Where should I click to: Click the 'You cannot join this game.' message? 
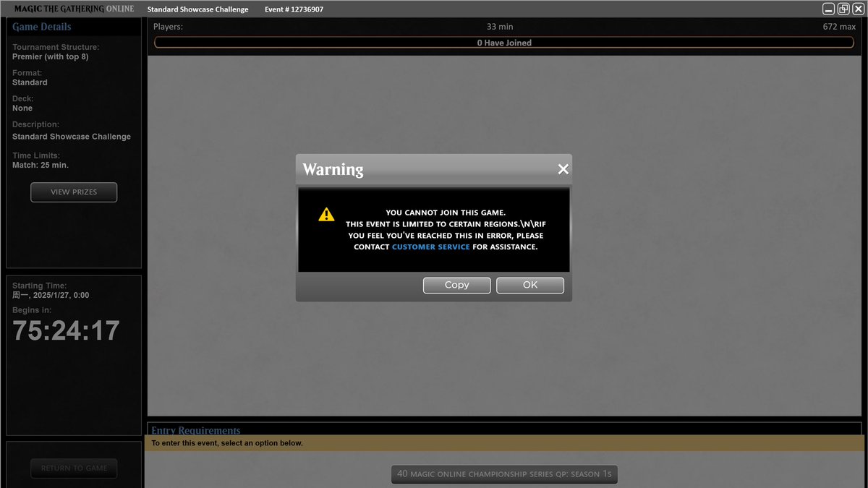446,213
